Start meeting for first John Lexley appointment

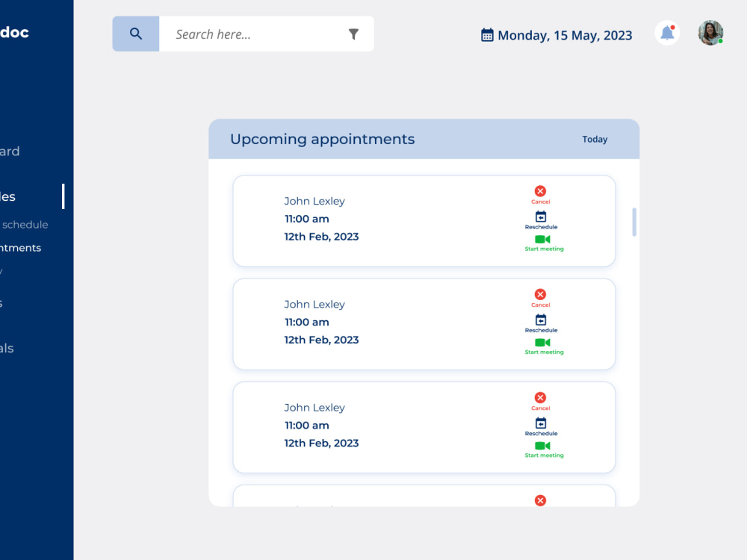pos(544,243)
